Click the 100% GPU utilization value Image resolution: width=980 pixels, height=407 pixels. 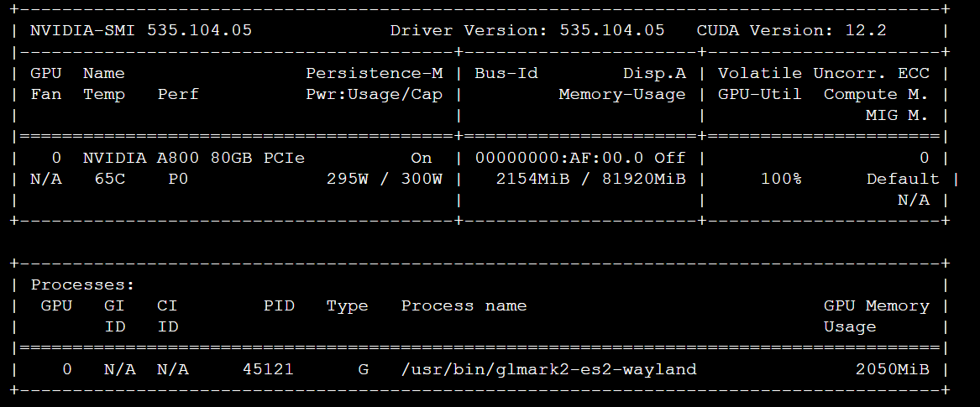pos(781,179)
